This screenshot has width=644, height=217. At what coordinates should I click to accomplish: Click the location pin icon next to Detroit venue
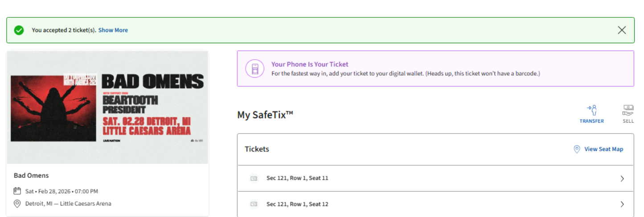click(x=17, y=204)
